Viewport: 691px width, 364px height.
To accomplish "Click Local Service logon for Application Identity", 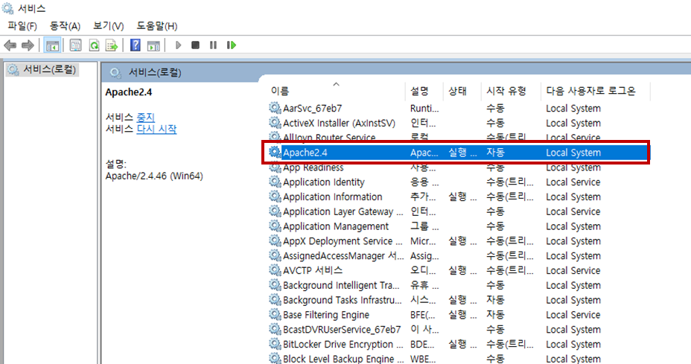I will tap(573, 182).
